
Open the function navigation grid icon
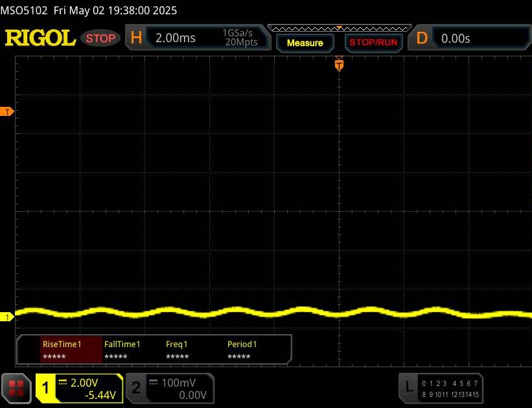[16, 389]
